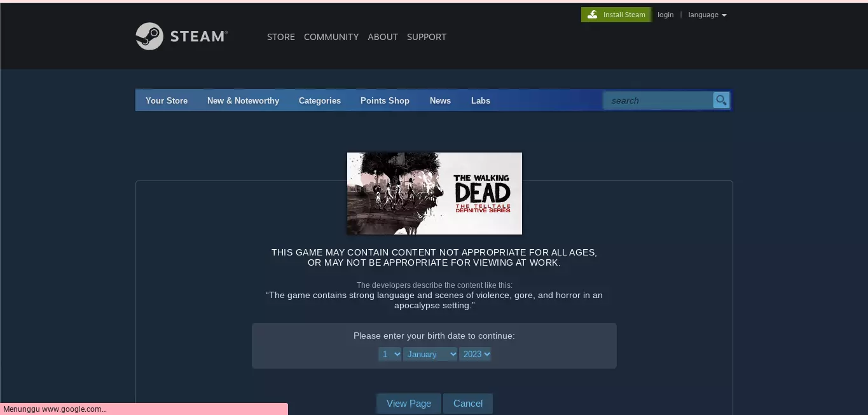
Task: Select the Your Store tab
Action: (x=167, y=100)
